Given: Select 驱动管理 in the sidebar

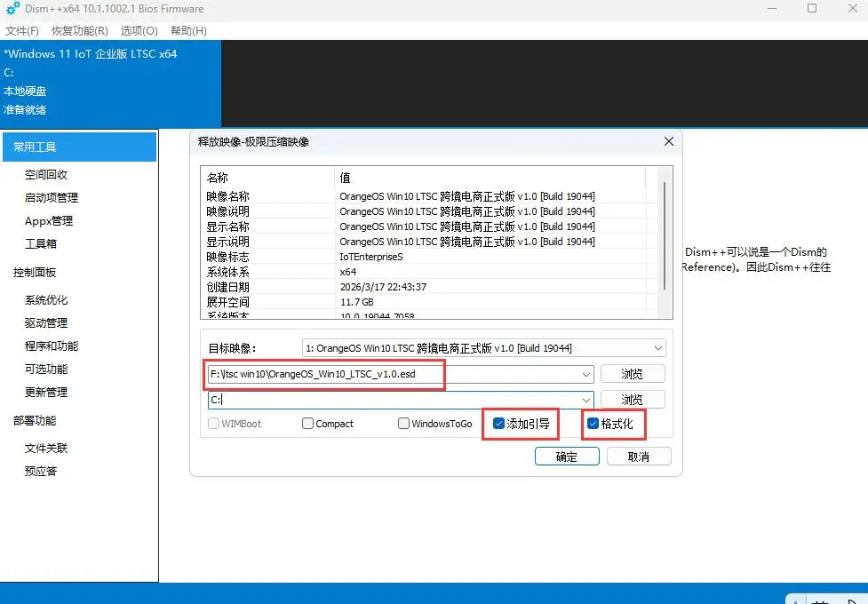Looking at the screenshot, I should click(46, 323).
